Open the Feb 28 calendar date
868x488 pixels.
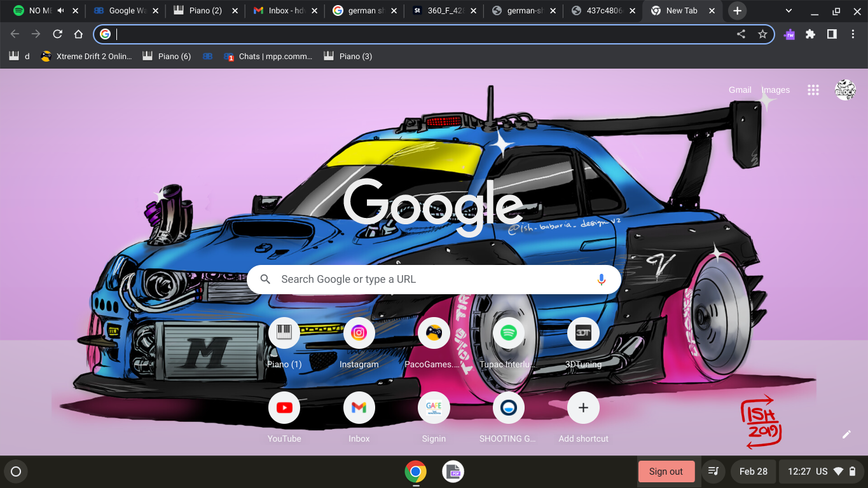click(754, 471)
